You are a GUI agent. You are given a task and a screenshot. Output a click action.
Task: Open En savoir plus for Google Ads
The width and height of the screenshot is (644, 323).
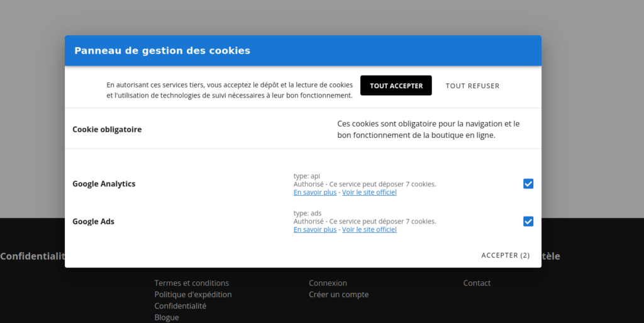pyautogui.click(x=314, y=230)
